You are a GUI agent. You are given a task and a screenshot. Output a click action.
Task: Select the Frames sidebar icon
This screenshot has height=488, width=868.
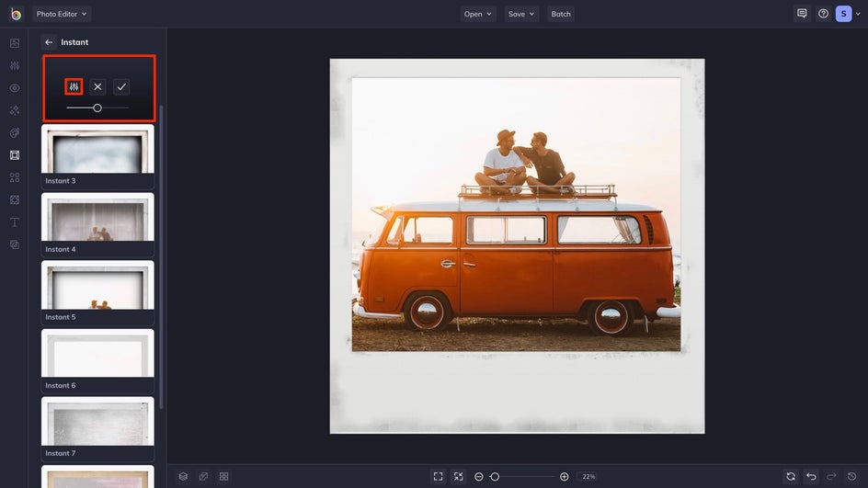point(15,155)
